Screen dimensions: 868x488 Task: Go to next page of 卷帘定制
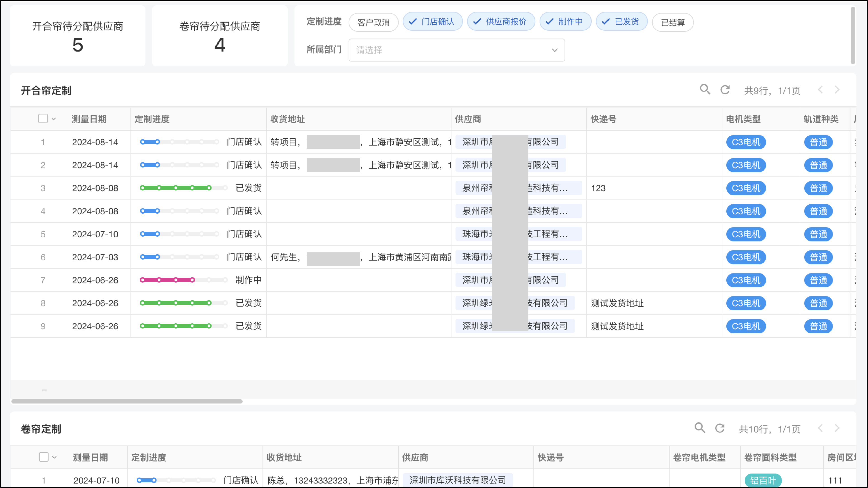tap(837, 428)
